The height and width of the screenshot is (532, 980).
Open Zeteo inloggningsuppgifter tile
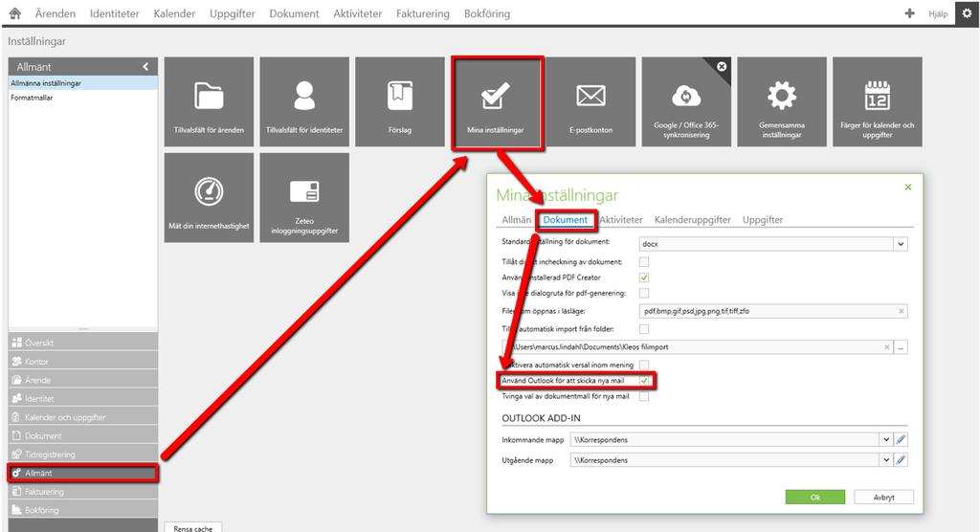click(304, 197)
